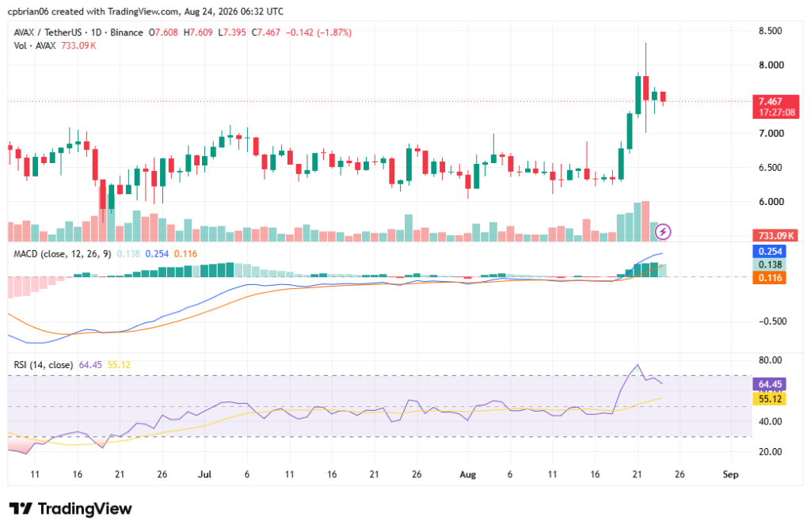Click the AVAX / TetherUS symbol title
This screenshot has width=811, height=532.
(x=50, y=32)
